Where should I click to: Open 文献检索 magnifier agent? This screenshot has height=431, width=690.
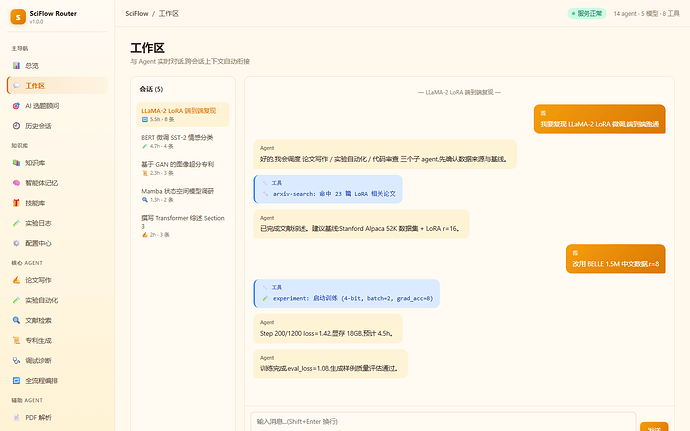pyautogui.click(x=57, y=320)
